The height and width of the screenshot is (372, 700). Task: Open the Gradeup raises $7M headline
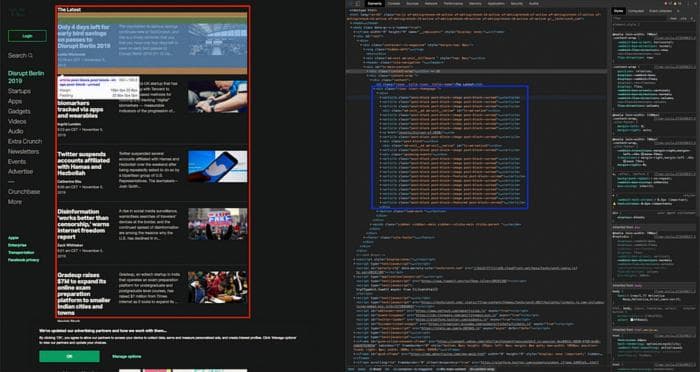point(84,294)
